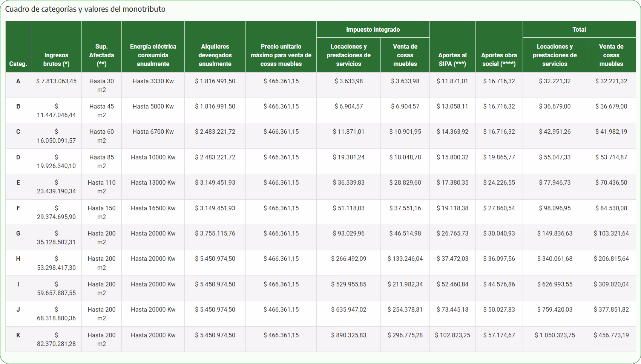Select the 'Ingresos brutos (*)' column header
641x364 pixels.
pyautogui.click(x=56, y=60)
